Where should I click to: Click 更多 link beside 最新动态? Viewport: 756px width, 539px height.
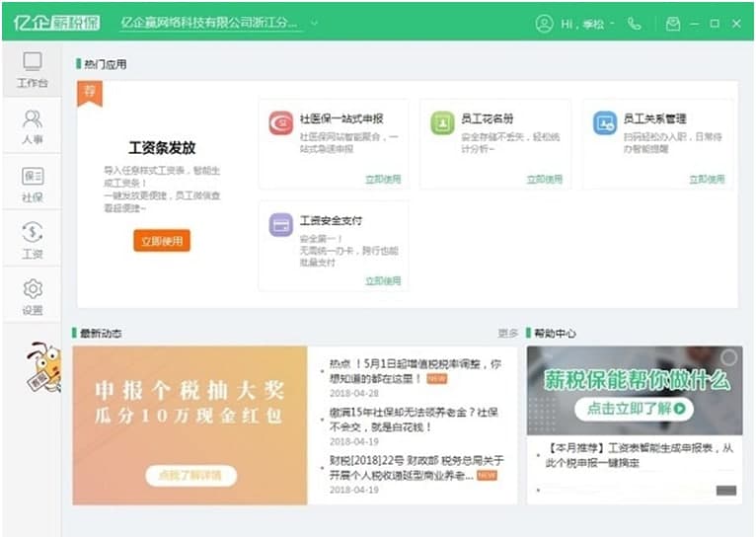tap(508, 334)
